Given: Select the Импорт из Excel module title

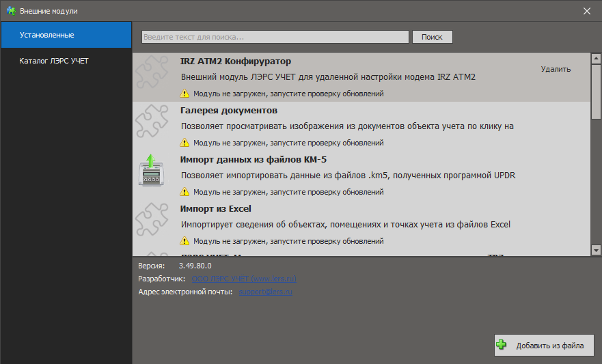Looking at the screenshot, I should coord(216,208).
